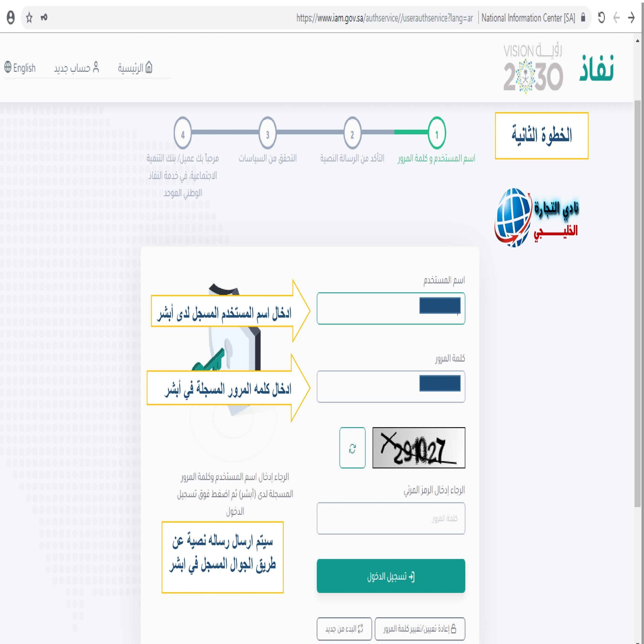Select step 4 circle in the progress stepper

(183, 133)
